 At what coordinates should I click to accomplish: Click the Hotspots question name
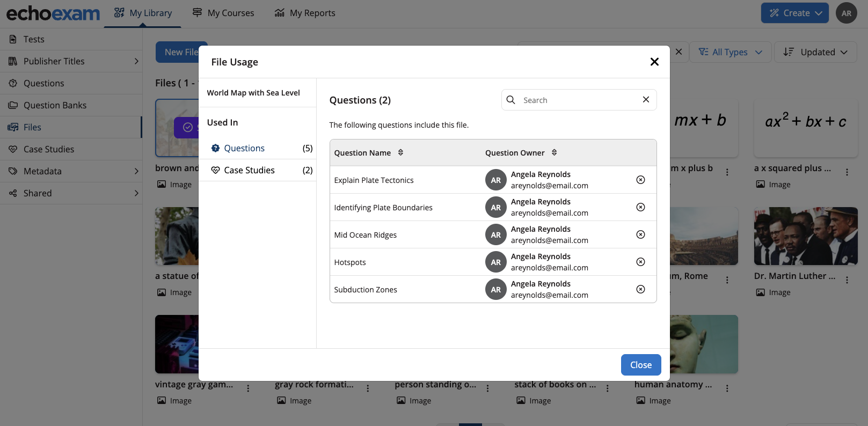350,262
